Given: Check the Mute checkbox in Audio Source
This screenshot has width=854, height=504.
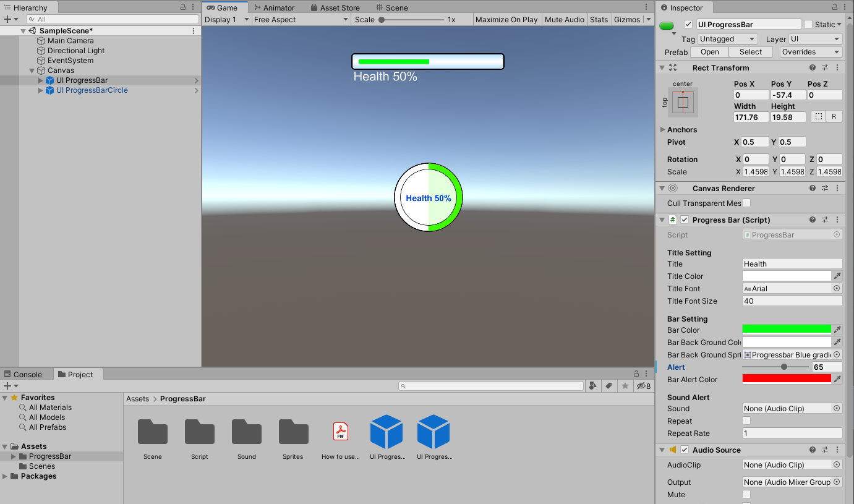Looking at the screenshot, I should coord(746,495).
